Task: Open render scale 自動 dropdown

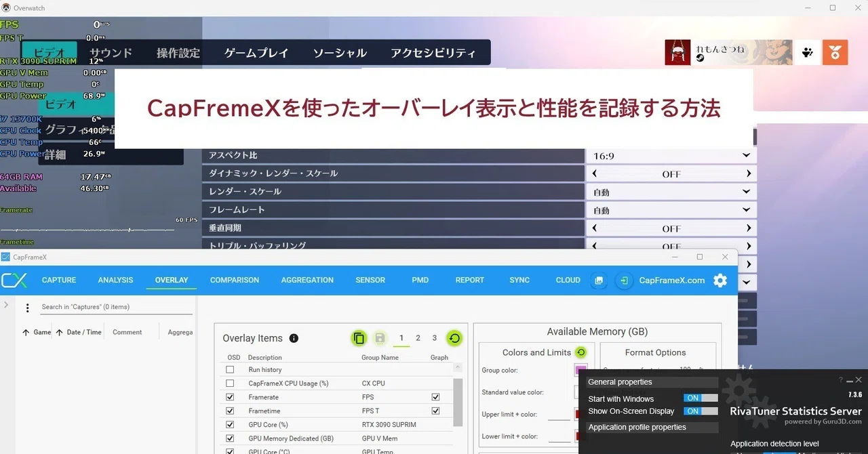Action: [671, 192]
